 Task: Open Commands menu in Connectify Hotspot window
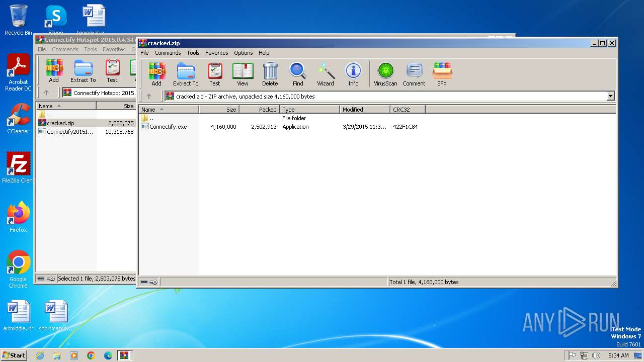pos(65,49)
